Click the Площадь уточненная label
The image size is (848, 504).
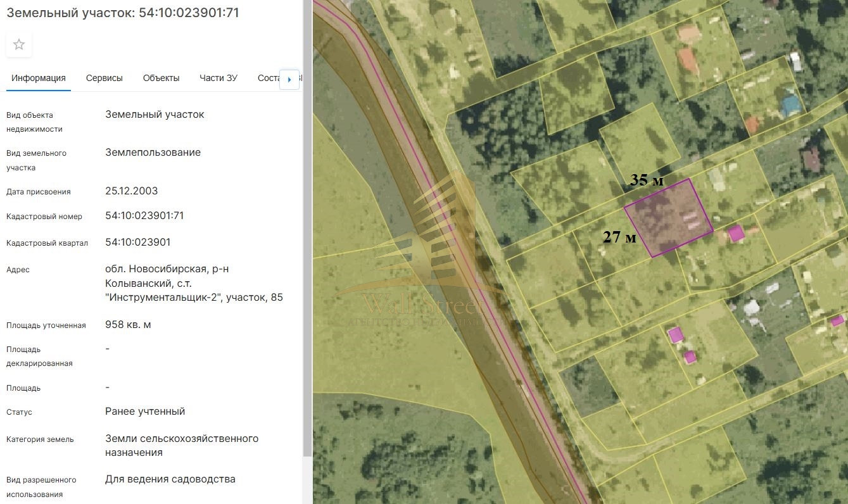pos(46,325)
